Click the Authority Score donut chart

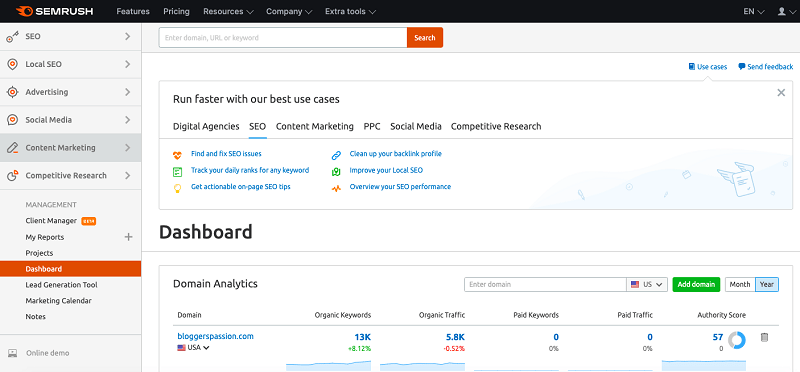click(737, 340)
